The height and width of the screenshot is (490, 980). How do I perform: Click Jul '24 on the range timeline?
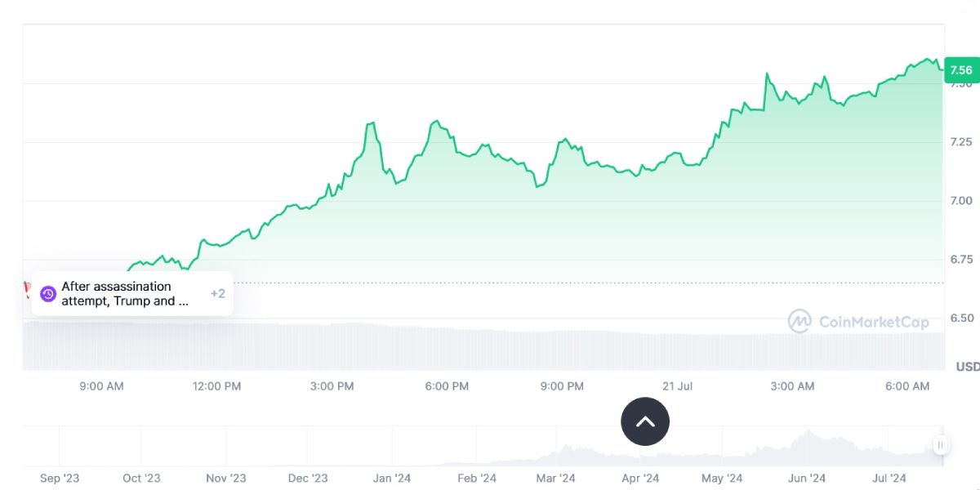pyautogui.click(x=889, y=479)
